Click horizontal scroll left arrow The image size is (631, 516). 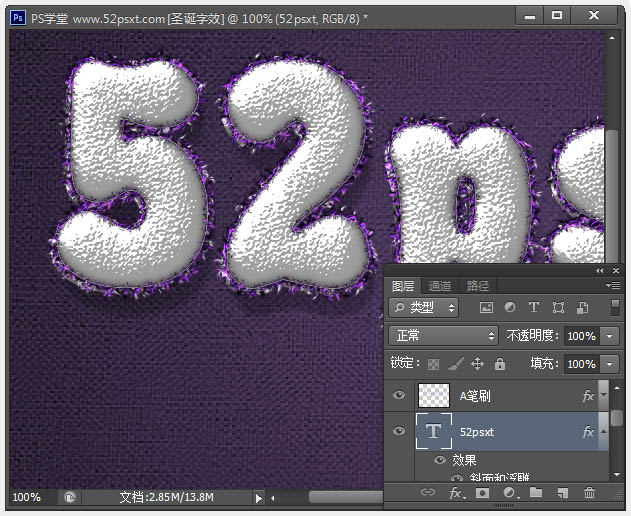272,498
